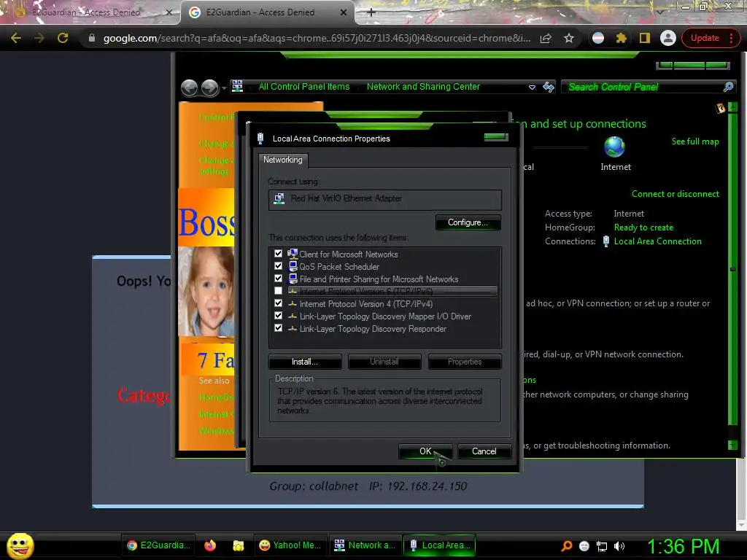Uncheck Internet Protocol Version 4 (TCP/IPv4)
This screenshot has width=747, height=560.
[278, 303]
